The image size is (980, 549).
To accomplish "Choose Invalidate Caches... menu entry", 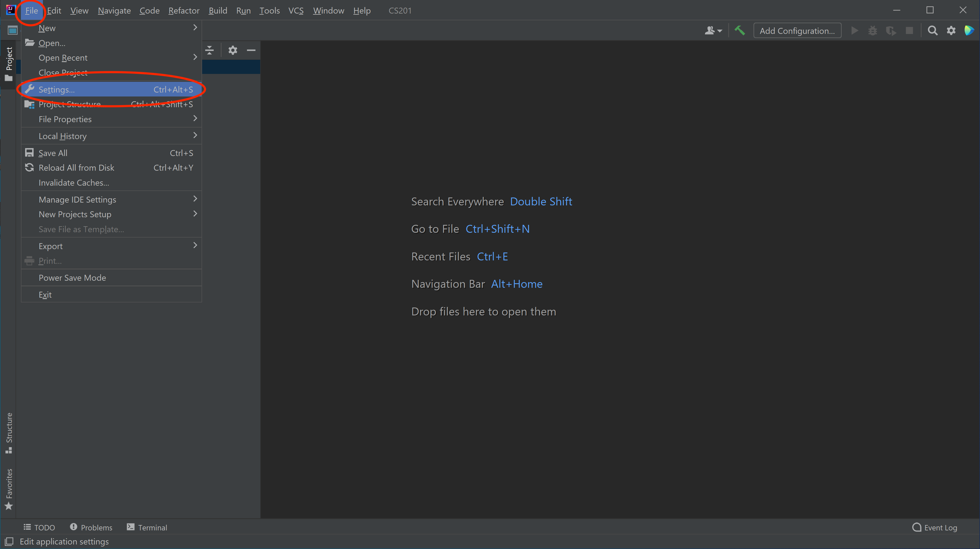I will pos(74,183).
